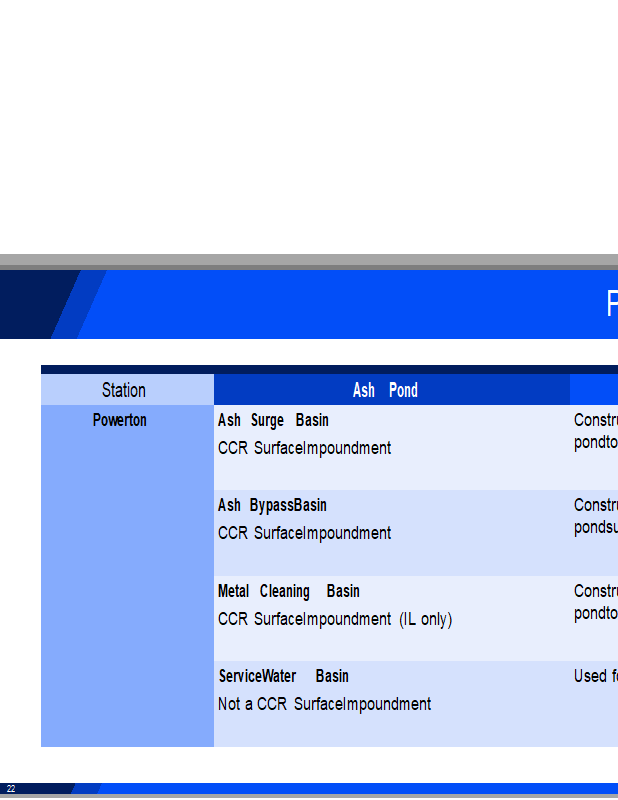
Task: Click the page number 22 in footer
Action: click(11, 789)
